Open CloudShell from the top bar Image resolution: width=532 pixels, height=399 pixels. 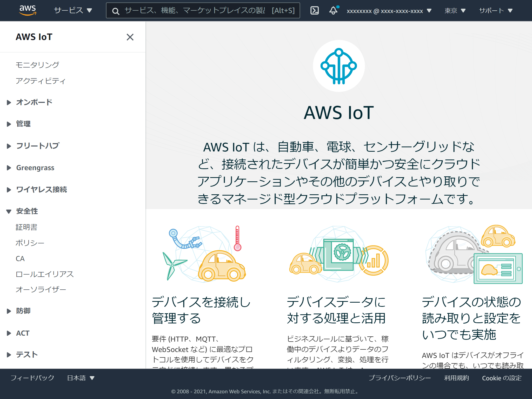(x=315, y=10)
